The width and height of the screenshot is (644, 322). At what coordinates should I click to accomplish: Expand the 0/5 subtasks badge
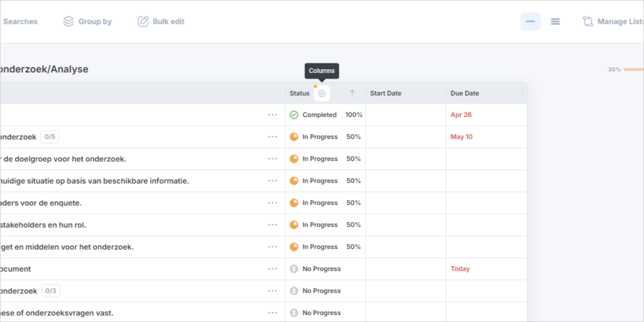pyautogui.click(x=50, y=137)
